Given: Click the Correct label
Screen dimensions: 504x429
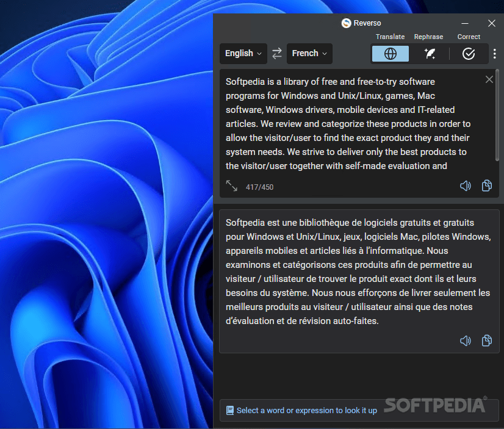Looking at the screenshot, I should point(469,37).
